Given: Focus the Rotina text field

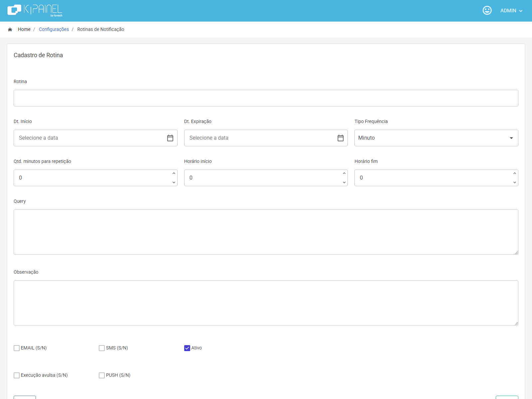Looking at the screenshot, I should tap(266, 98).
